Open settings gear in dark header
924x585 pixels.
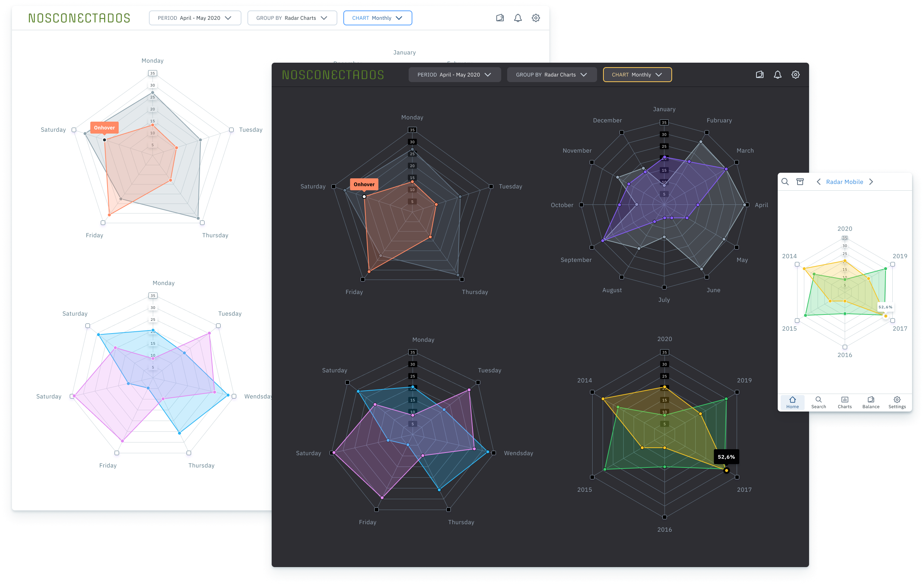796,74
